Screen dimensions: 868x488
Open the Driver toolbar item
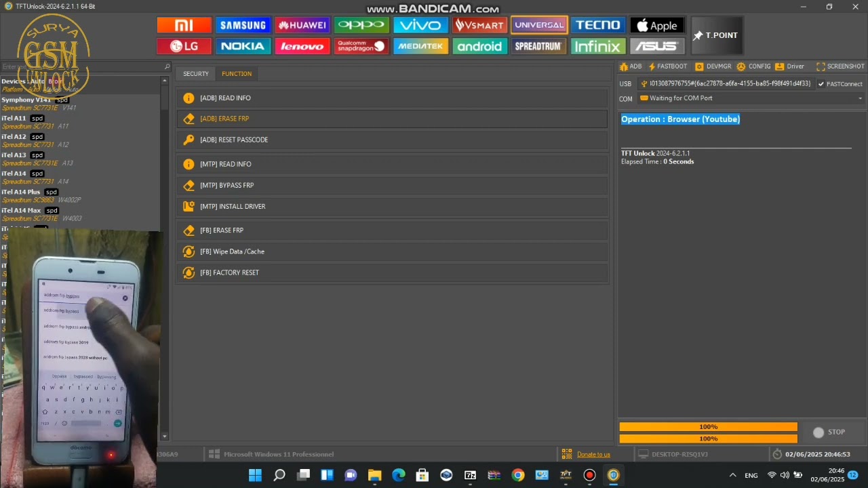pyautogui.click(x=790, y=66)
